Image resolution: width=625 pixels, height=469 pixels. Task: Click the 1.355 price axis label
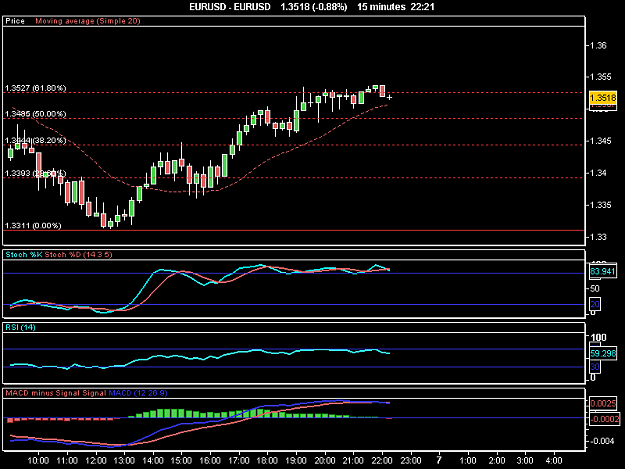click(x=601, y=77)
